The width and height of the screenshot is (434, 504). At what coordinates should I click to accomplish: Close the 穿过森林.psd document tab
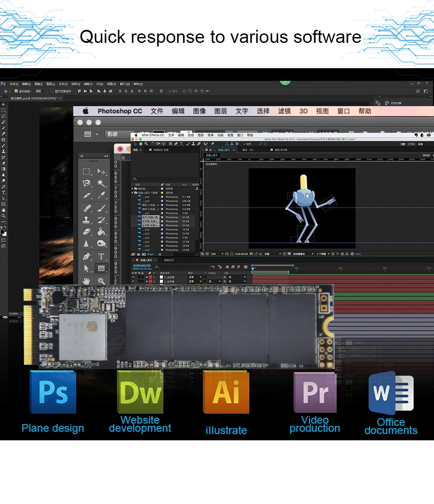coord(61,98)
